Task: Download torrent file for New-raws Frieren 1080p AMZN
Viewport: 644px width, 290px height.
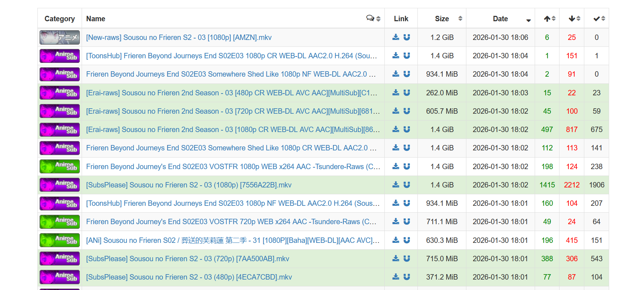Action: 396,37
